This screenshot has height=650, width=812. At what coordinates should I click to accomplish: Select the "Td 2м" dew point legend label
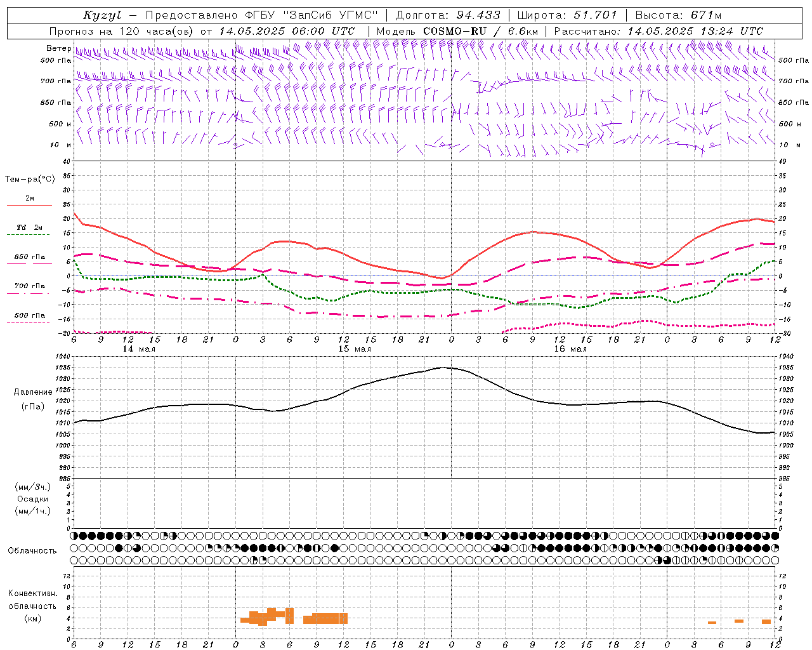click(29, 227)
